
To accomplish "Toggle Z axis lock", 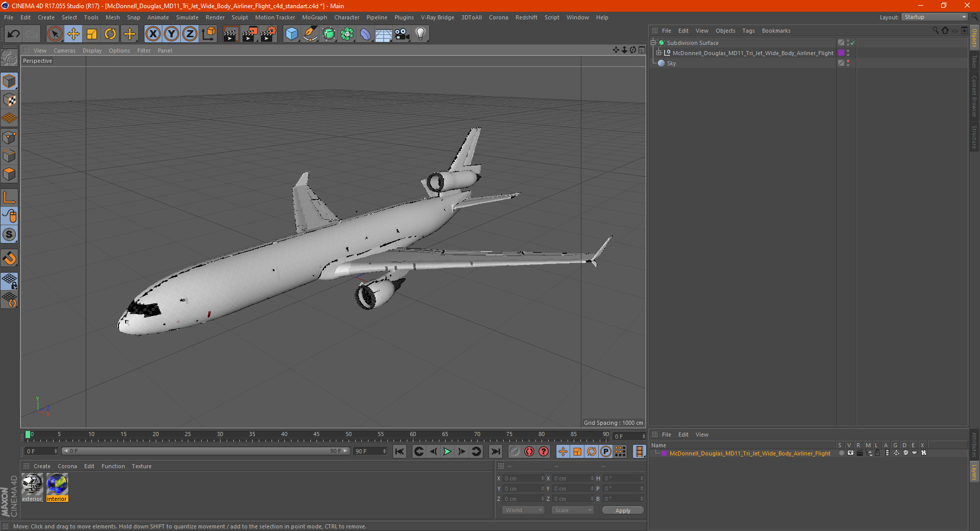I will tap(190, 34).
